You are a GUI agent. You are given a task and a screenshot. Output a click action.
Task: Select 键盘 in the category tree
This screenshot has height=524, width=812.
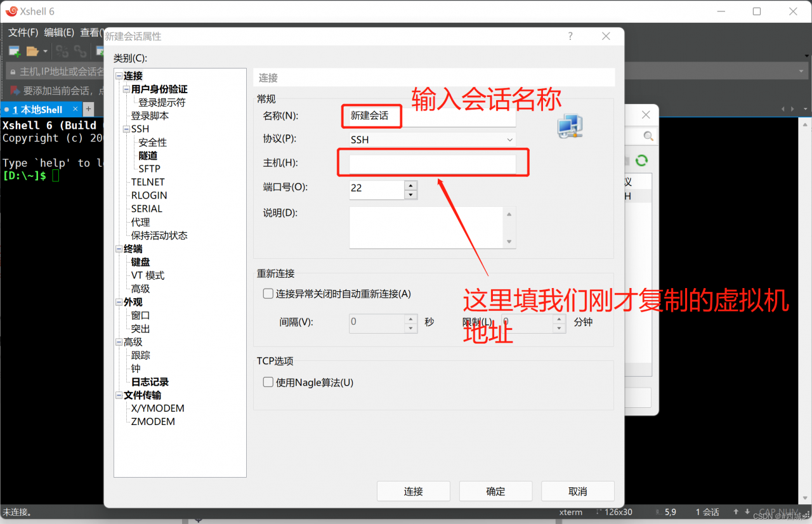tap(140, 262)
